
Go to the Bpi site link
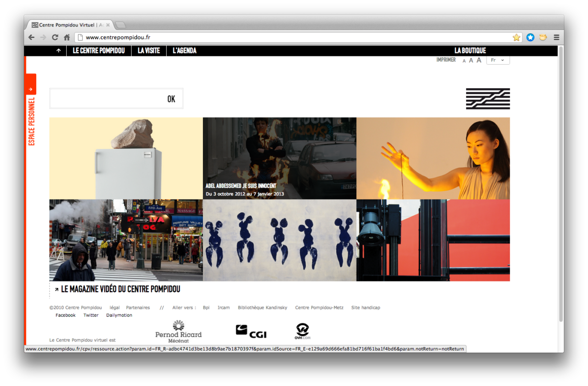pyautogui.click(x=206, y=308)
